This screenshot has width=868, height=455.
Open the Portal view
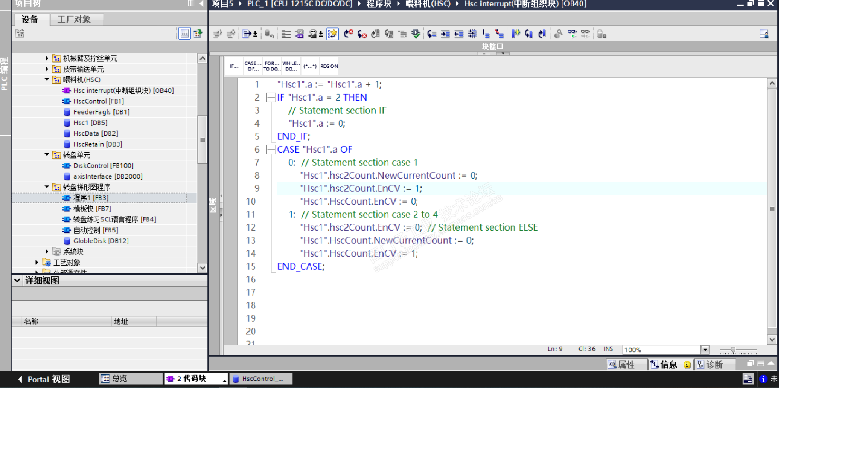(44, 379)
